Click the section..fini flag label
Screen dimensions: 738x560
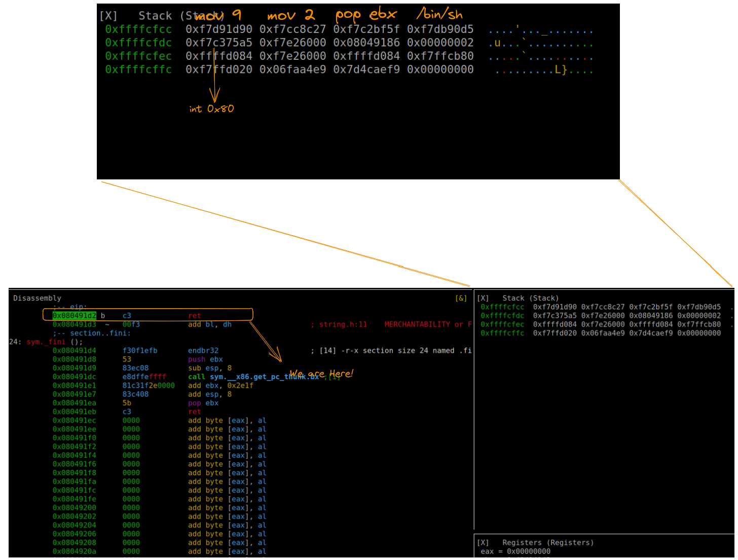point(100,333)
